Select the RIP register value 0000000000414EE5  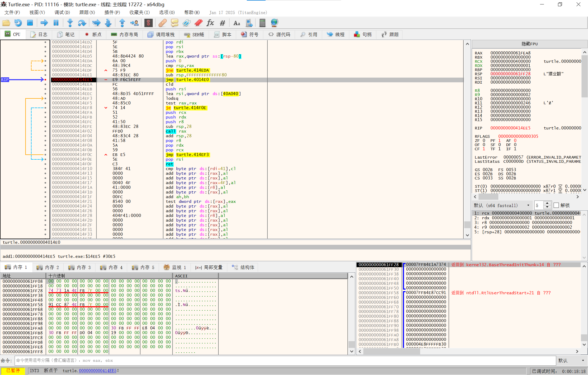click(510, 128)
